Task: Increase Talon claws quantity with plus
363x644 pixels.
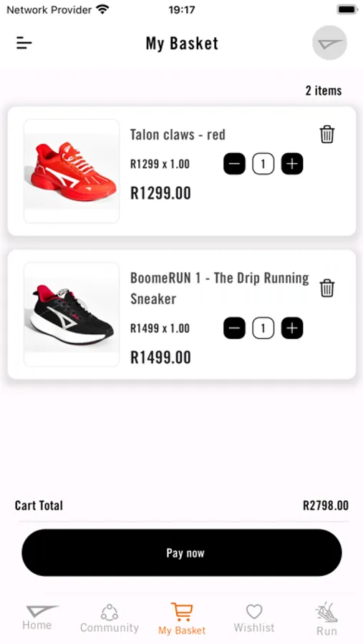Action: [292, 164]
